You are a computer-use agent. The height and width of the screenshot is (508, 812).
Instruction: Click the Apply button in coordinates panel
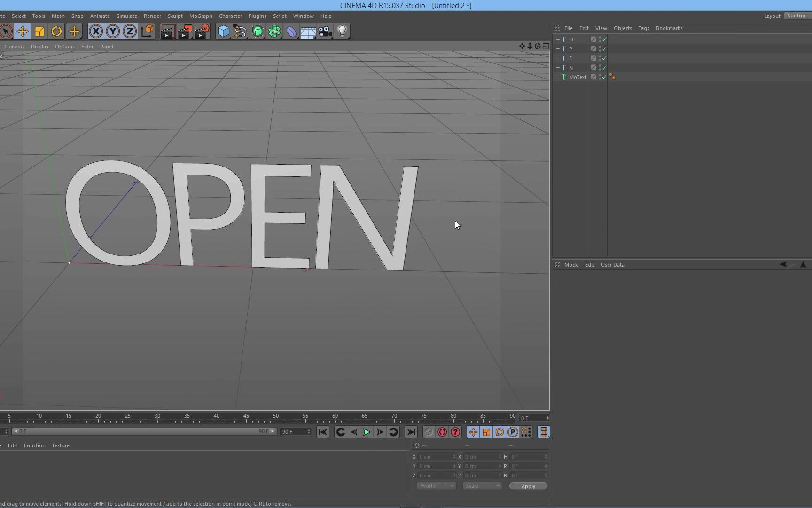pos(528,486)
